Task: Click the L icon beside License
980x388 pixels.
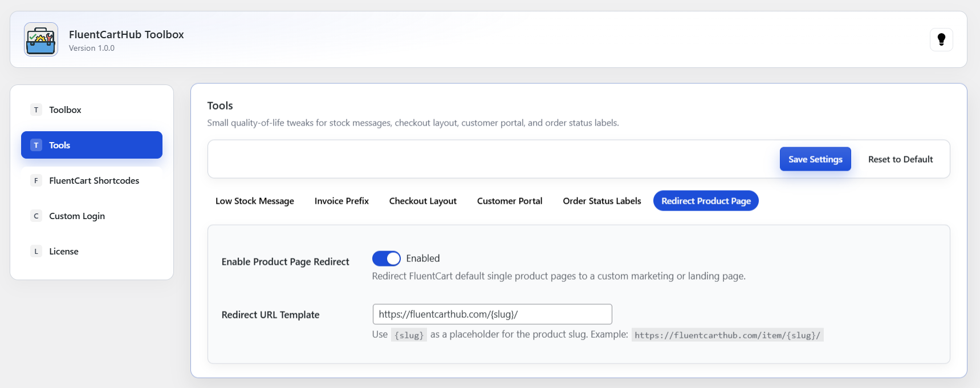Action: pos(36,251)
